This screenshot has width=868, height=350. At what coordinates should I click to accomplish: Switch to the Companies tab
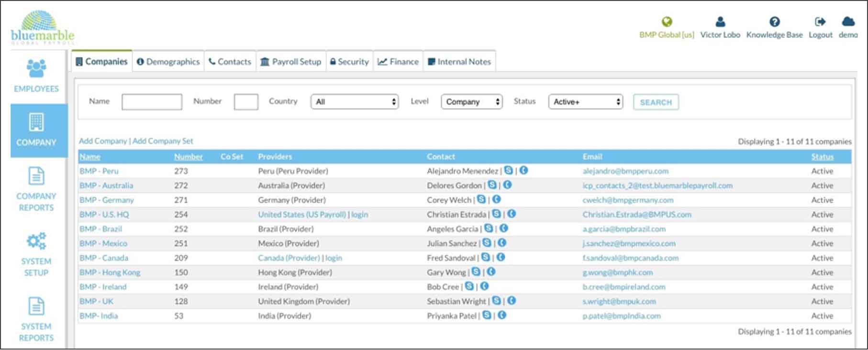pos(102,62)
